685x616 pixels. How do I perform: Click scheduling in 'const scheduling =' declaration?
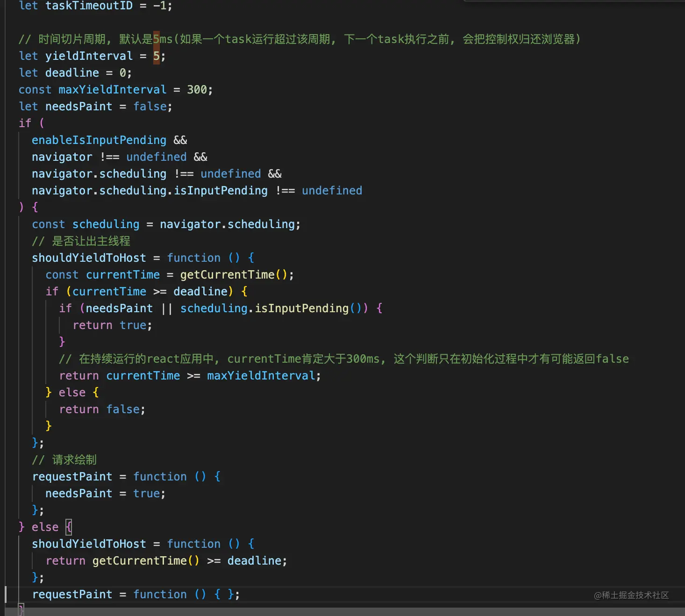[106, 224]
